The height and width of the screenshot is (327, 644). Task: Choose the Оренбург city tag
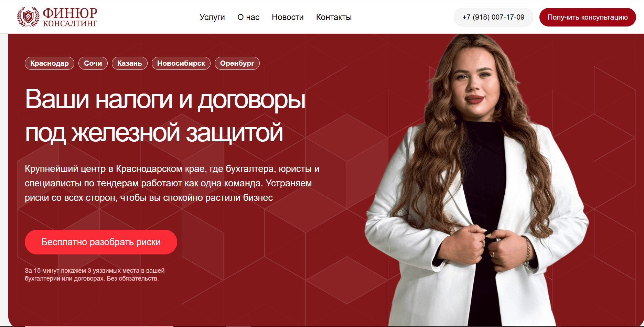(237, 63)
